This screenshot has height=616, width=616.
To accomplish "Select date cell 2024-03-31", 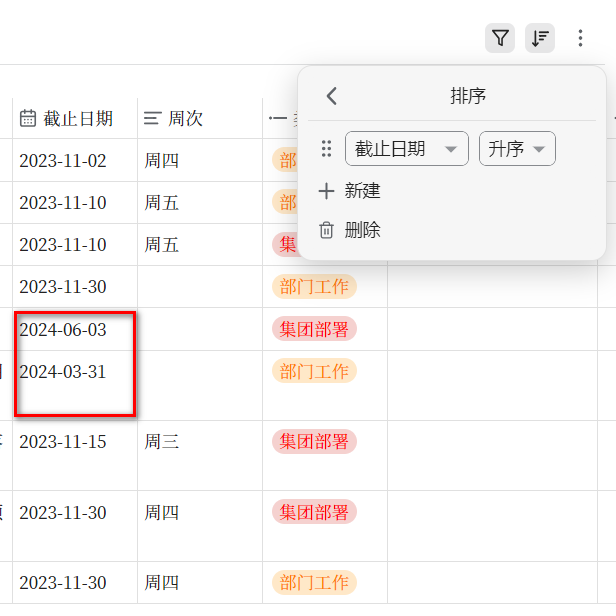I will pyautogui.click(x=75, y=385).
